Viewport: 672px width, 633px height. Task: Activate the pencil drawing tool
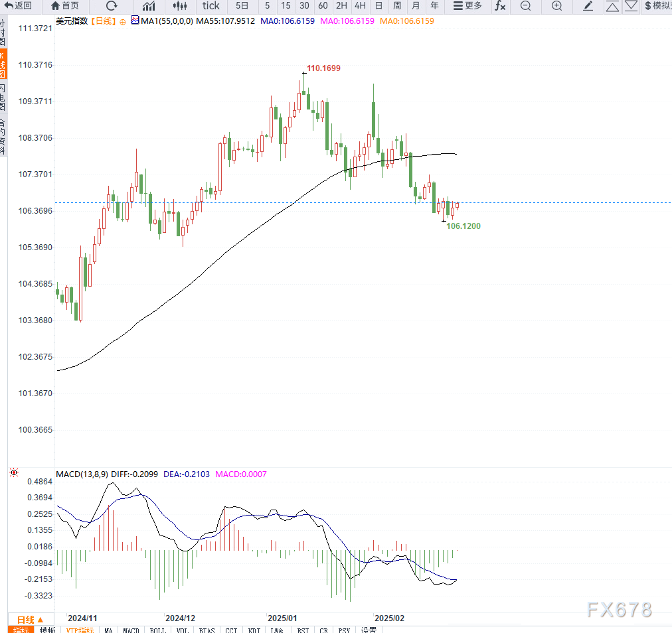pyautogui.click(x=588, y=6)
